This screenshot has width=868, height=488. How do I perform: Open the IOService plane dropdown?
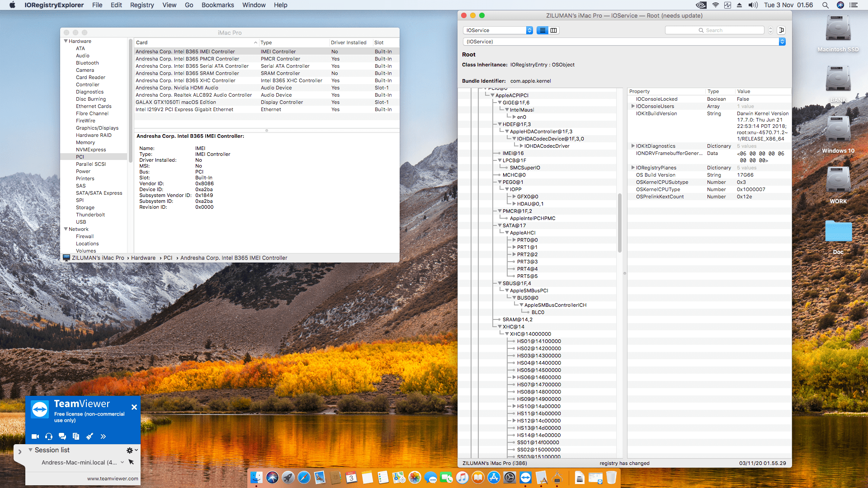pos(498,30)
